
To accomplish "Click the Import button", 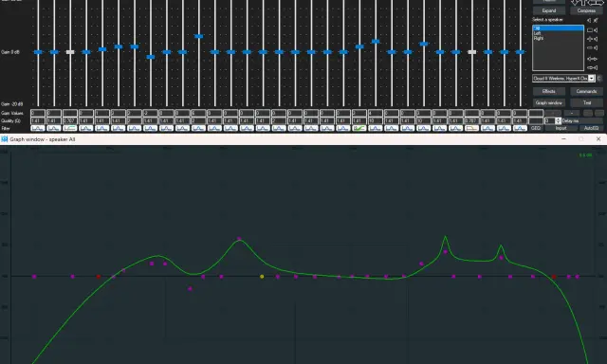I will (x=561, y=128).
